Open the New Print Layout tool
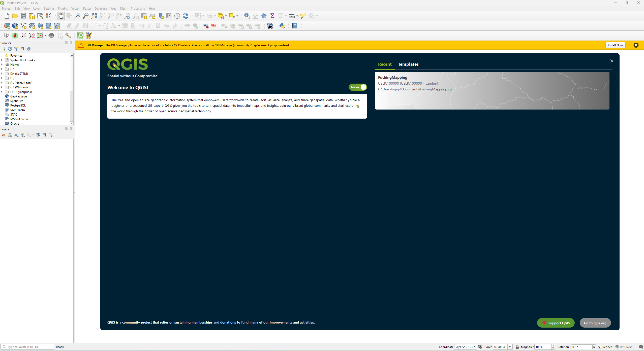Image resolution: width=644 pixels, height=351 pixels. click(x=32, y=16)
